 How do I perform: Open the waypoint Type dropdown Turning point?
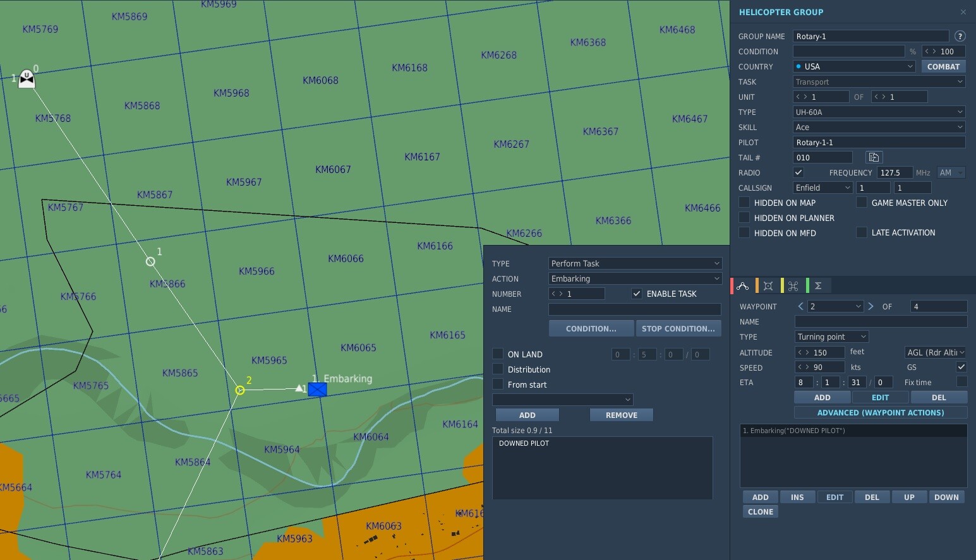[x=831, y=337]
